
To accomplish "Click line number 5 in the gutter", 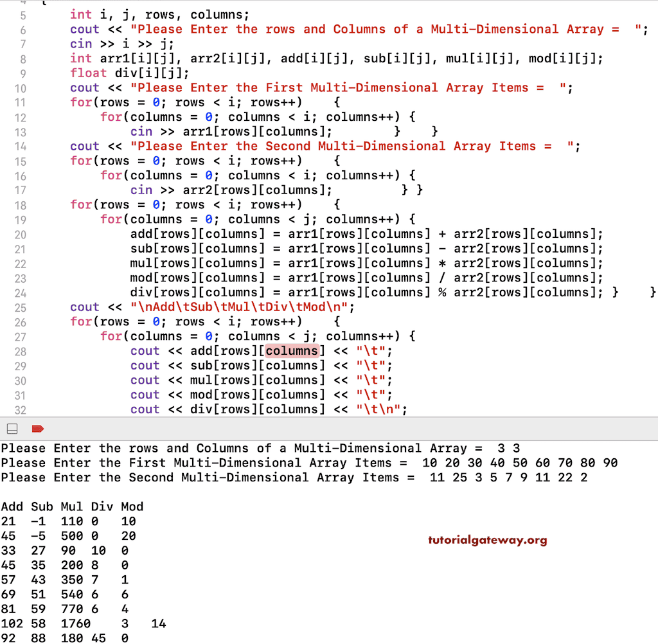I will (23, 14).
